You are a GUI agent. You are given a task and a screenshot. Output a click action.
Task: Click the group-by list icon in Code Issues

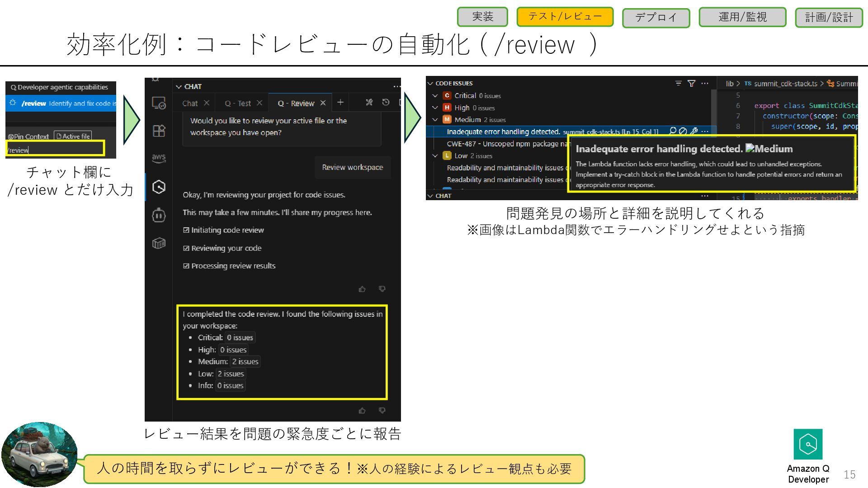[678, 83]
